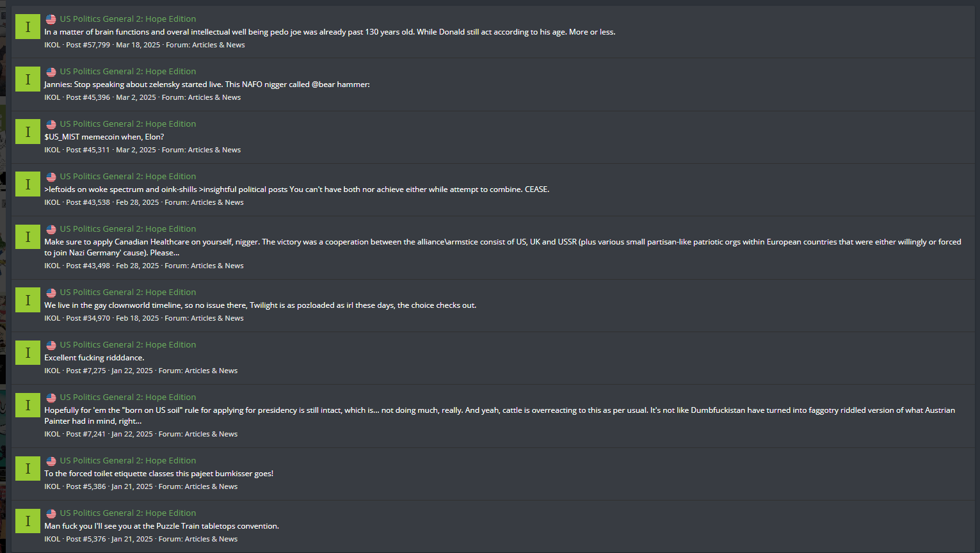Click the avatar next to Post #5,376

(x=28, y=521)
